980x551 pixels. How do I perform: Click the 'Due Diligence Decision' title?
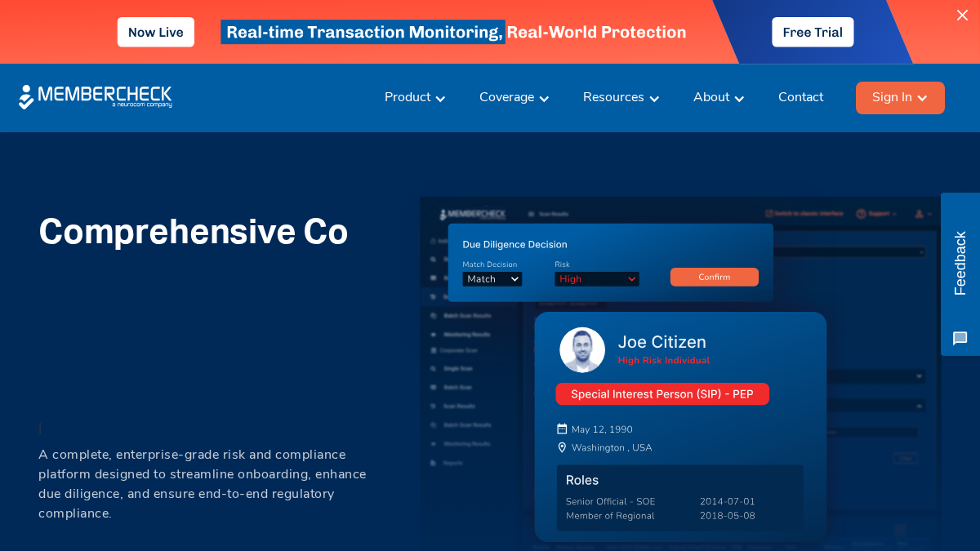pos(514,244)
